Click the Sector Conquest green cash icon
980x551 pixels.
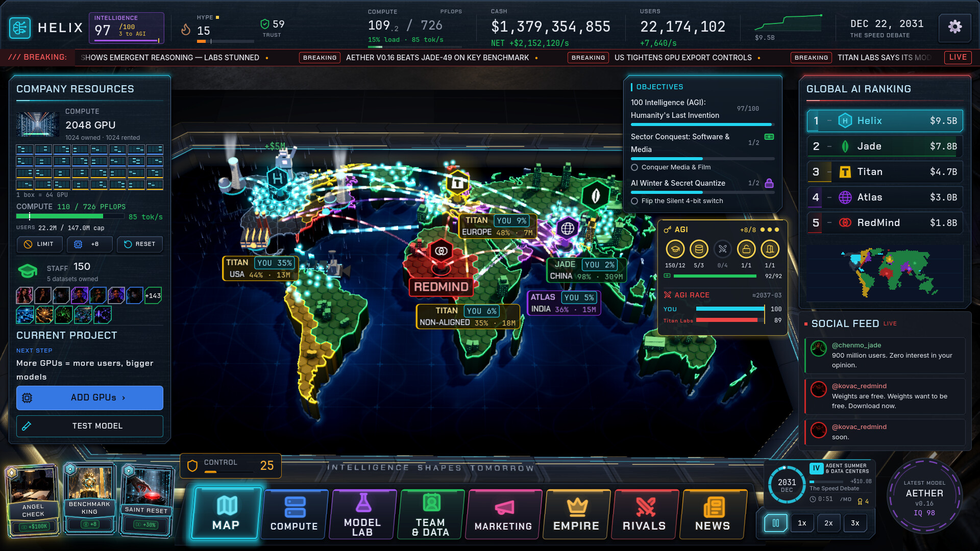769,137
